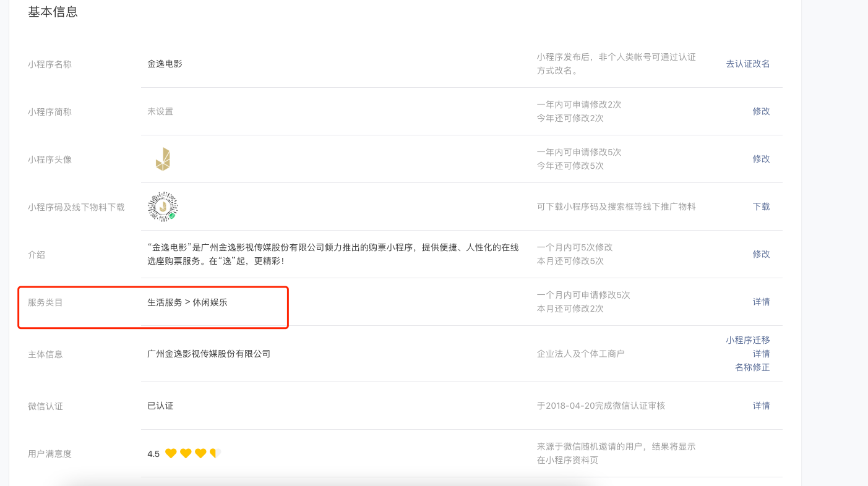Click the mini program QR code image
This screenshot has height=486, width=868.
163,207
